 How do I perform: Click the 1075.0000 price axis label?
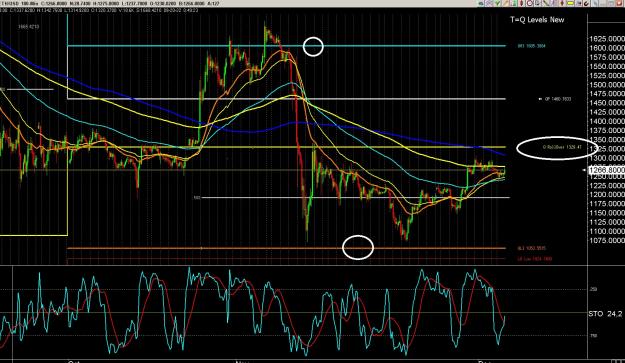(x=606, y=241)
